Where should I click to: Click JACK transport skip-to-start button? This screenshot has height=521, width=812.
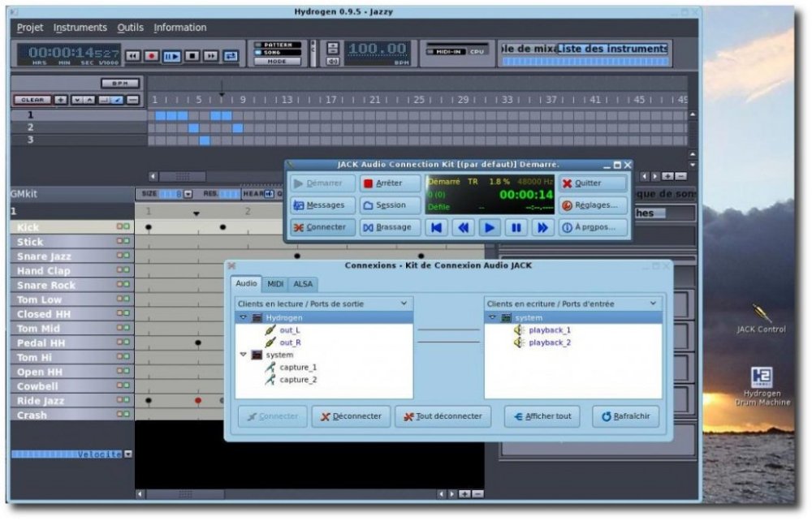pos(437,228)
